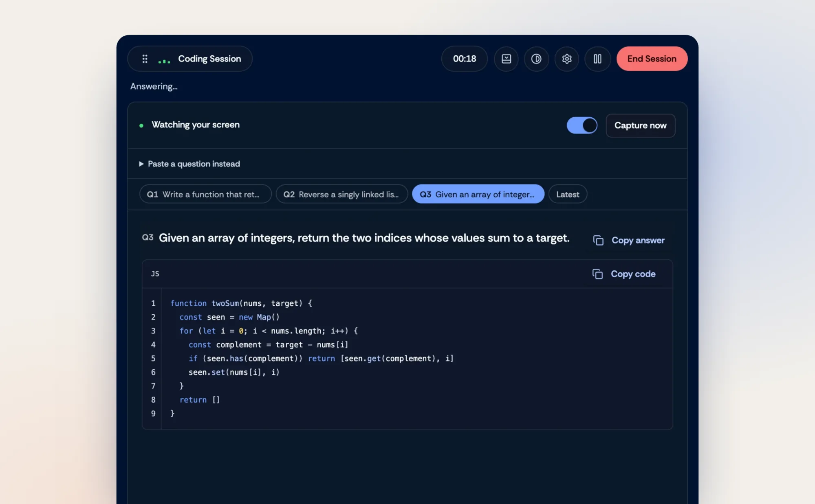Click line number 9 in the gutter
The height and width of the screenshot is (504, 815).
coord(153,414)
